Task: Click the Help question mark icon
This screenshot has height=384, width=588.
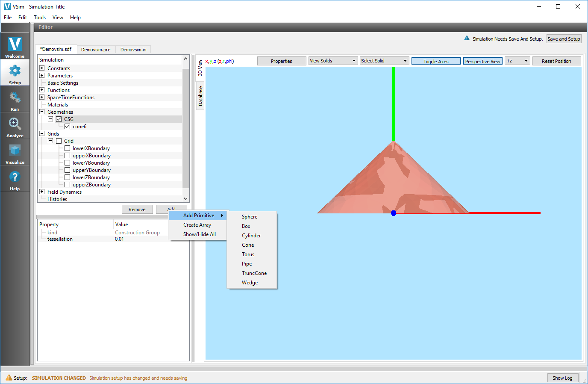Action: [x=15, y=177]
